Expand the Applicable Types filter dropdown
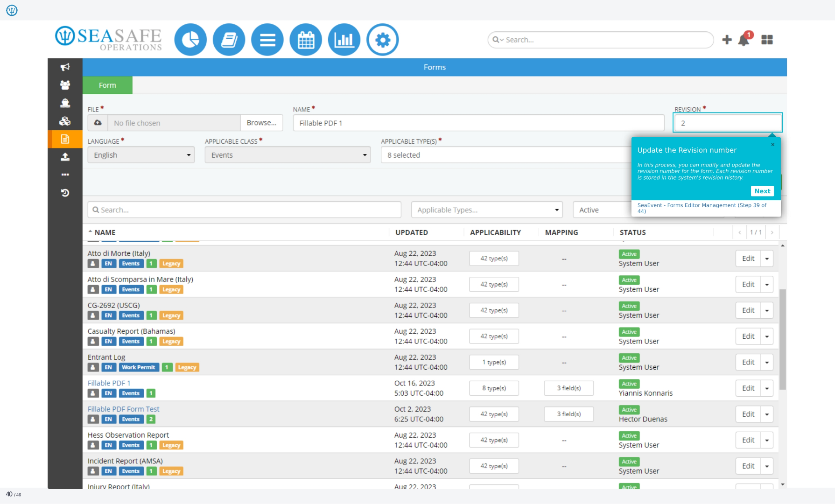 tap(487, 210)
